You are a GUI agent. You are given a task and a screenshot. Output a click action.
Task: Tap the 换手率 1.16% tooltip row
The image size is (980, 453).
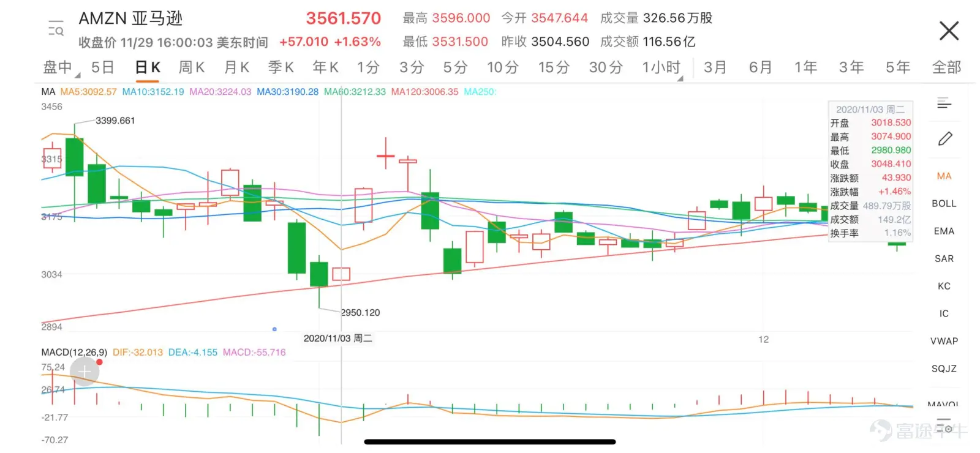[870, 234]
